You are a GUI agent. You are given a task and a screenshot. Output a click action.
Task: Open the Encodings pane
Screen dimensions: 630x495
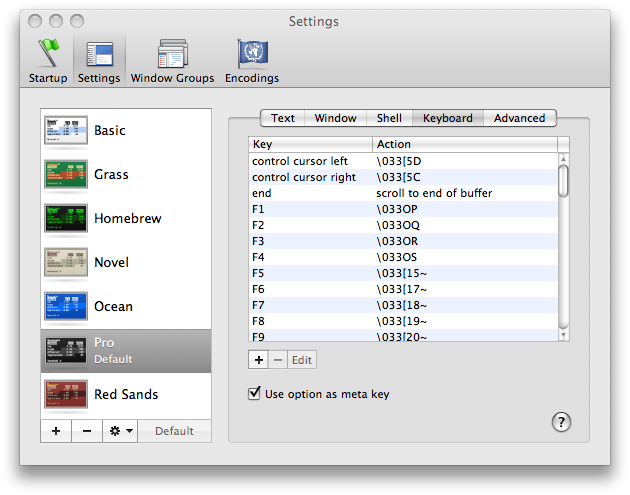[x=252, y=61]
